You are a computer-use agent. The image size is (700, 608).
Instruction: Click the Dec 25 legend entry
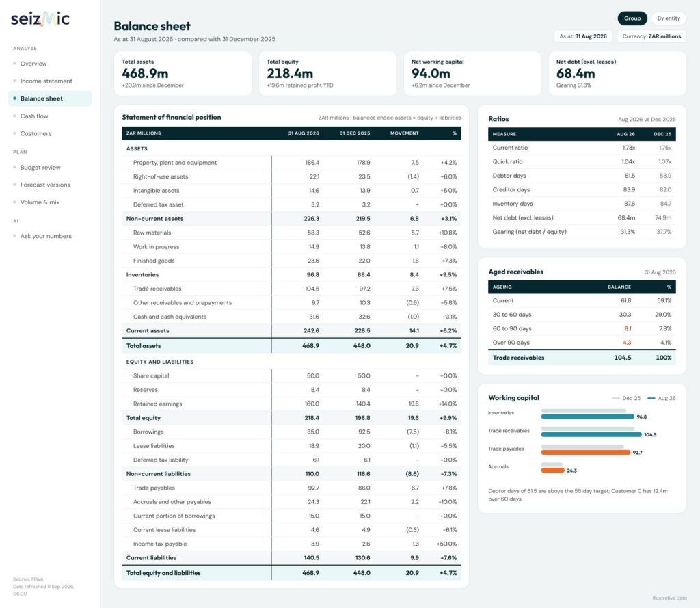pyautogui.click(x=626, y=398)
